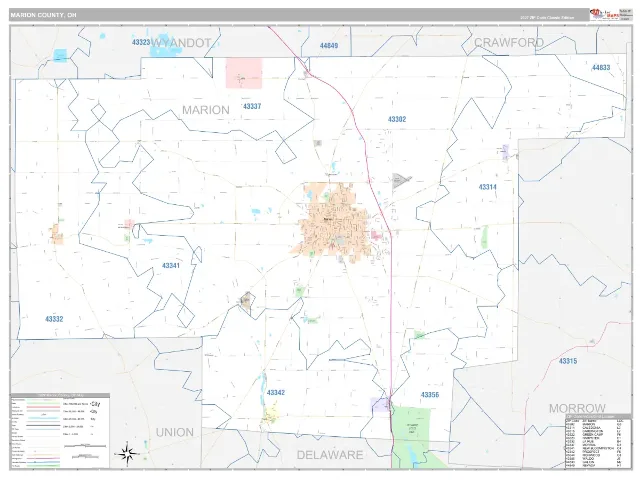The width and height of the screenshot is (640, 480).
Task: Click the ZIP code 43314 label
Action: point(487,187)
